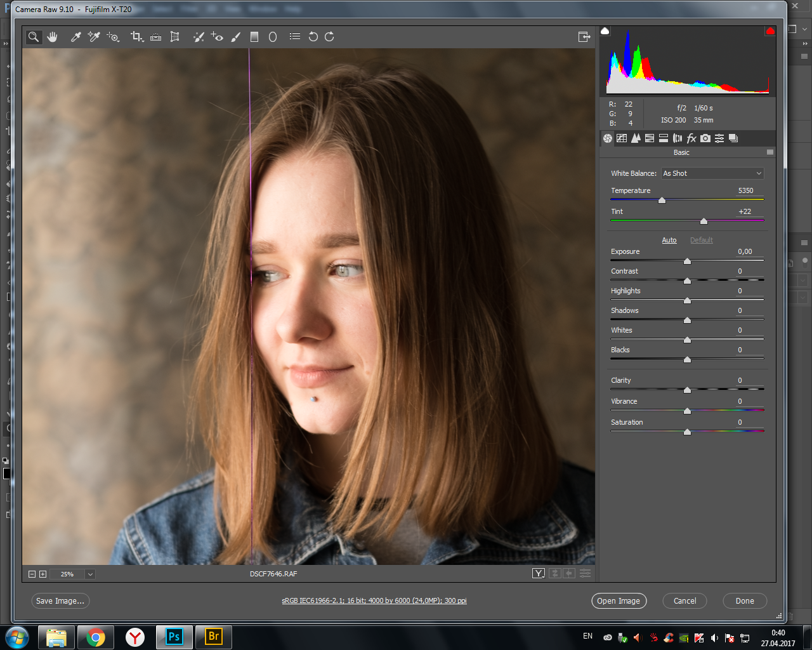Open workflow options link sRGB 16 bit
Image resolution: width=812 pixels, height=650 pixels.
click(x=374, y=600)
